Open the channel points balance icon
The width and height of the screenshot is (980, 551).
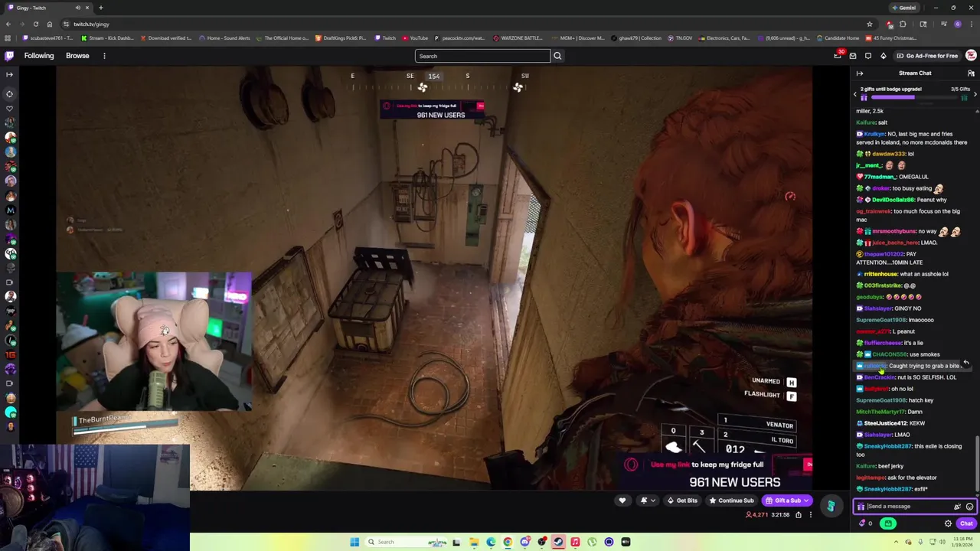pyautogui.click(x=865, y=523)
